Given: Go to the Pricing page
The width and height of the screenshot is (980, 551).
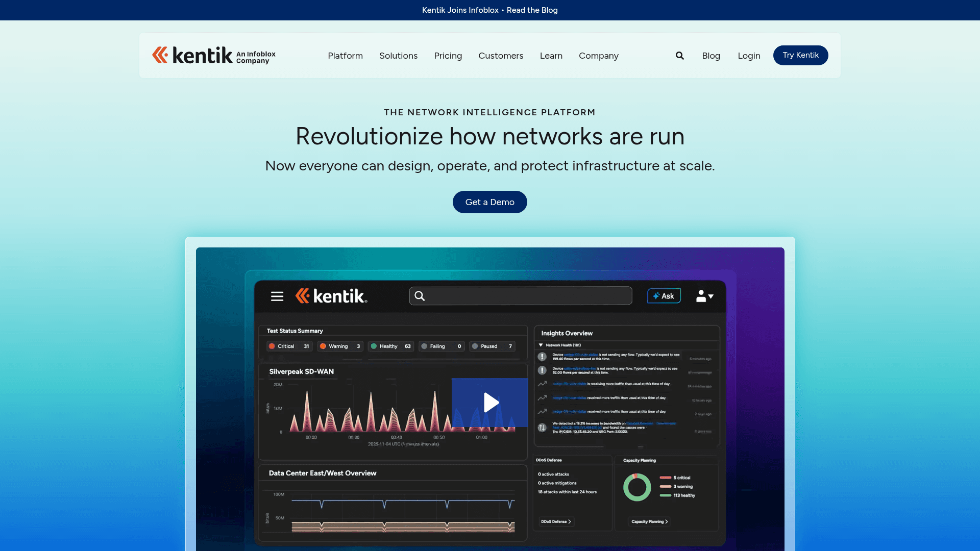Looking at the screenshot, I should (x=448, y=56).
